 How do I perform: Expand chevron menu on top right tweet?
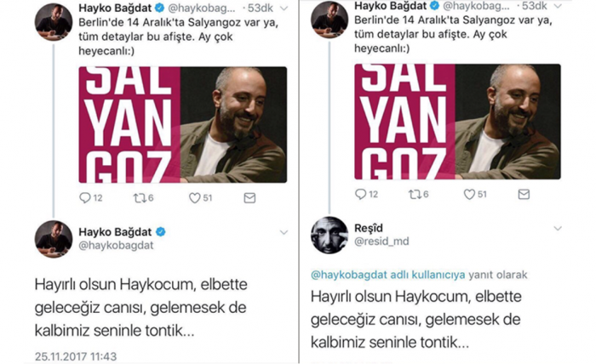coord(558,6)
